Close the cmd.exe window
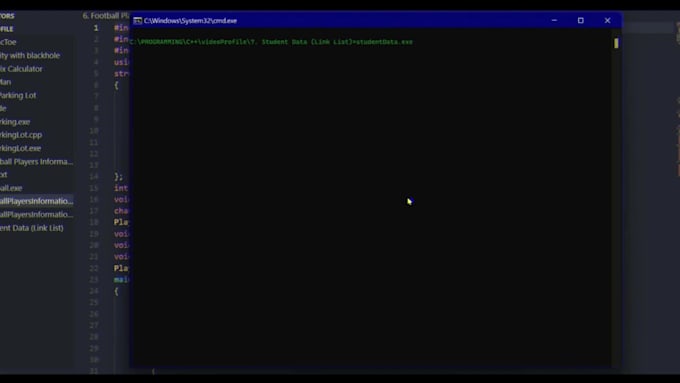This screenshot has width=680, height=383. pos(607,20)
